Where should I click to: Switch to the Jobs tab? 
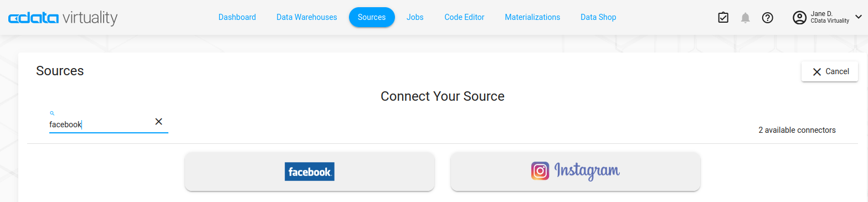[415, 17]
